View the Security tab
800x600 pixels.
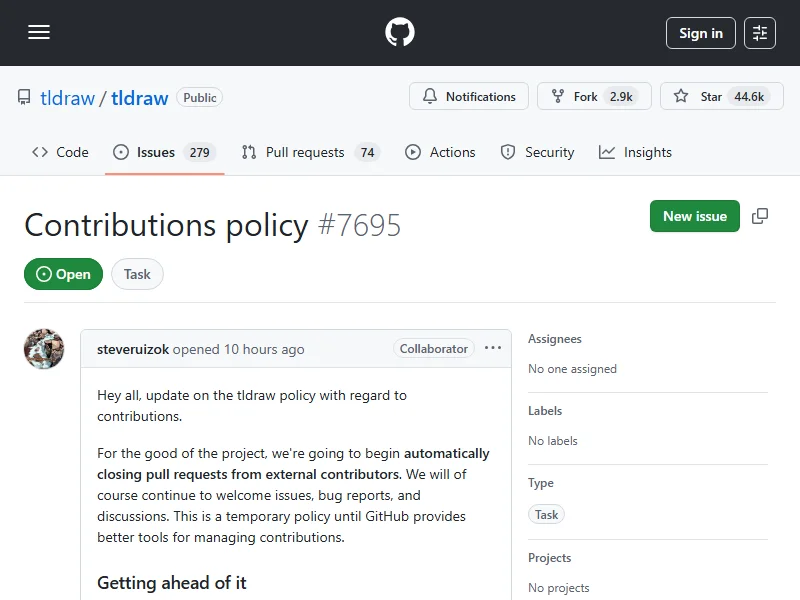pyautogui.click(x=537, y=152)
